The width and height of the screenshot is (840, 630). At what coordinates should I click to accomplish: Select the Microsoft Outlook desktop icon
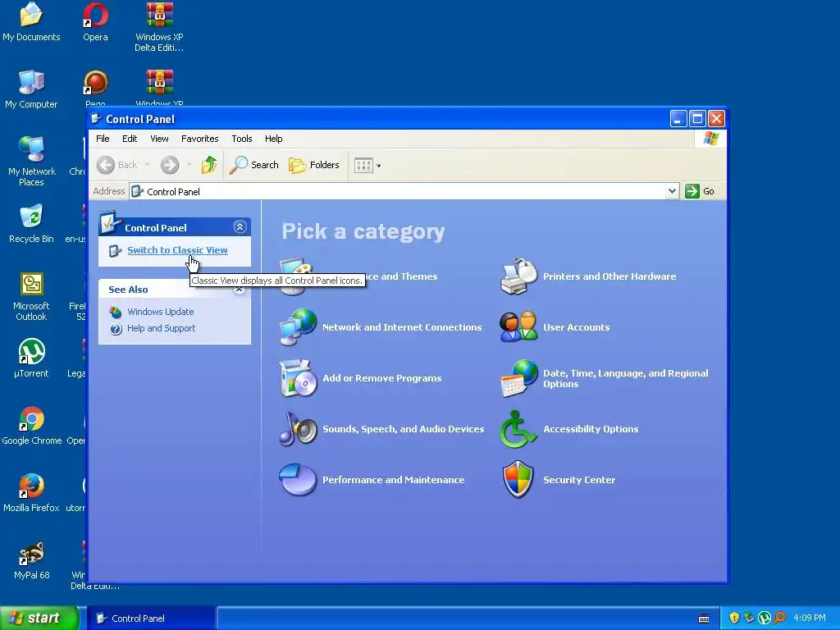[x=31, y=296]
